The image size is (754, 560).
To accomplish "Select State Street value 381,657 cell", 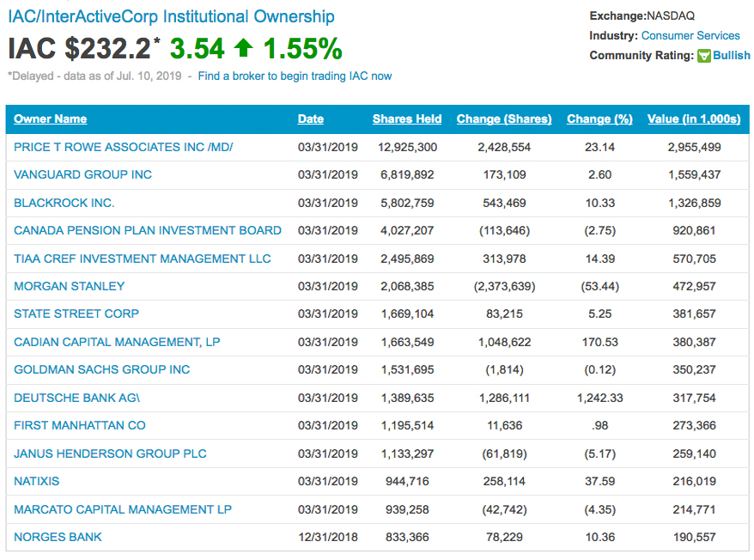I will pos(695,313).
